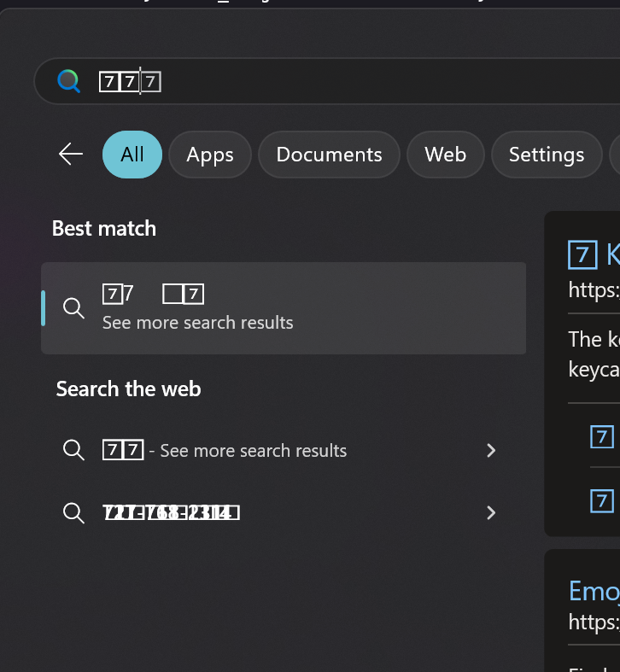Image resolution: width=620 pixels, height=672 pixels.
Task: Expand the chevron for the phone number suggestion
Action: click(490, 512)
